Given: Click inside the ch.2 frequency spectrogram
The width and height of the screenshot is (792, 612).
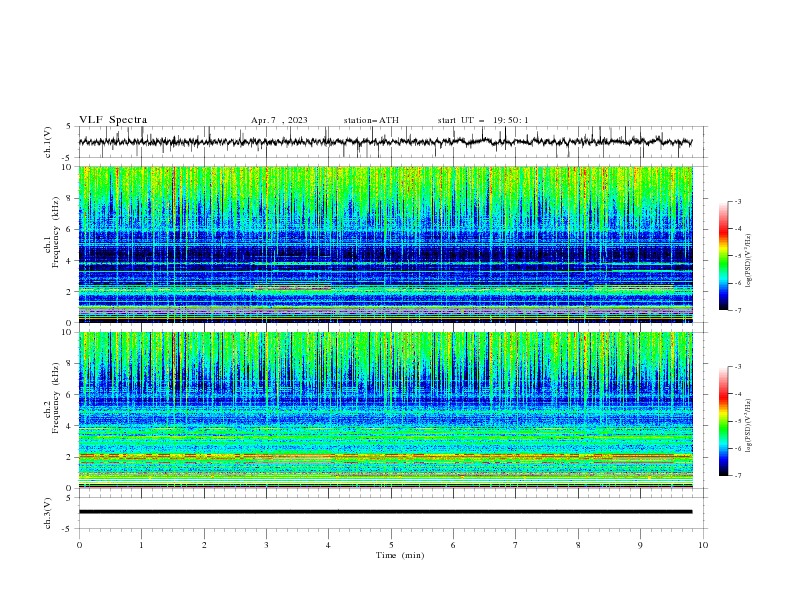Looking at the screenshot, I should [x=385, y=410].
